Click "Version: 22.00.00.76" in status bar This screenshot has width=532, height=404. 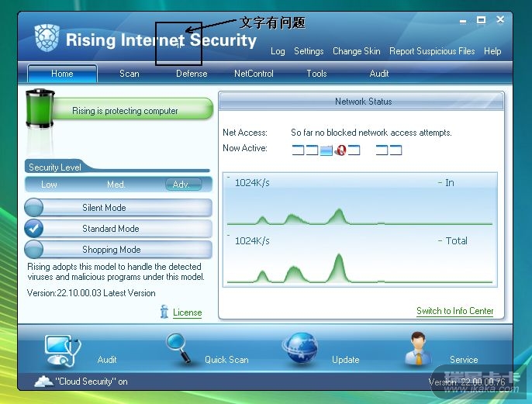[467, 382]
